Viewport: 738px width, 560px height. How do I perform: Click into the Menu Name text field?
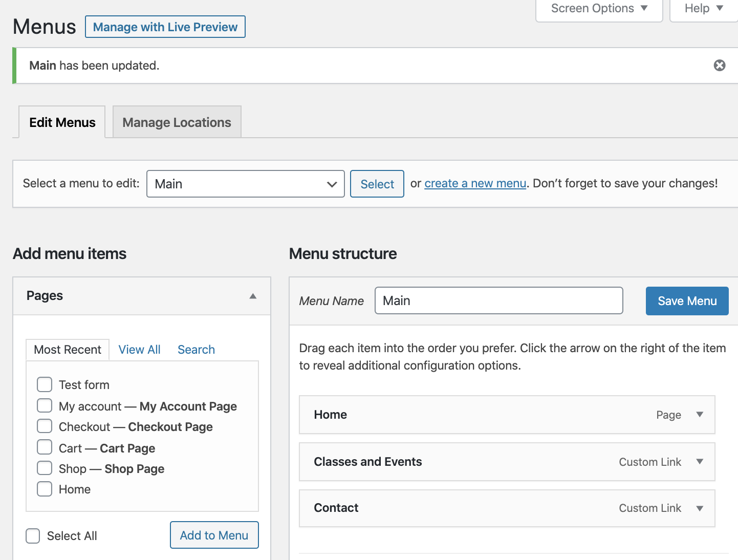tap(498, 300)
